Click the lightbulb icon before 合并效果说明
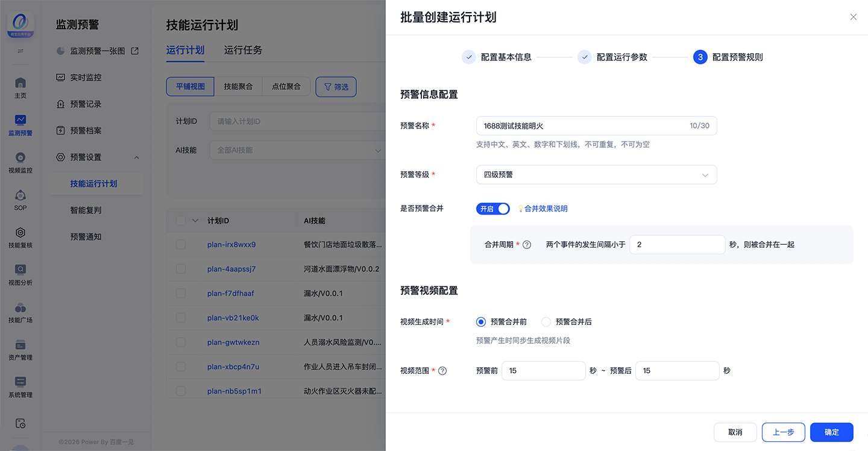The height and width of the screenshot is (451, 868). (x=521, y=209)
